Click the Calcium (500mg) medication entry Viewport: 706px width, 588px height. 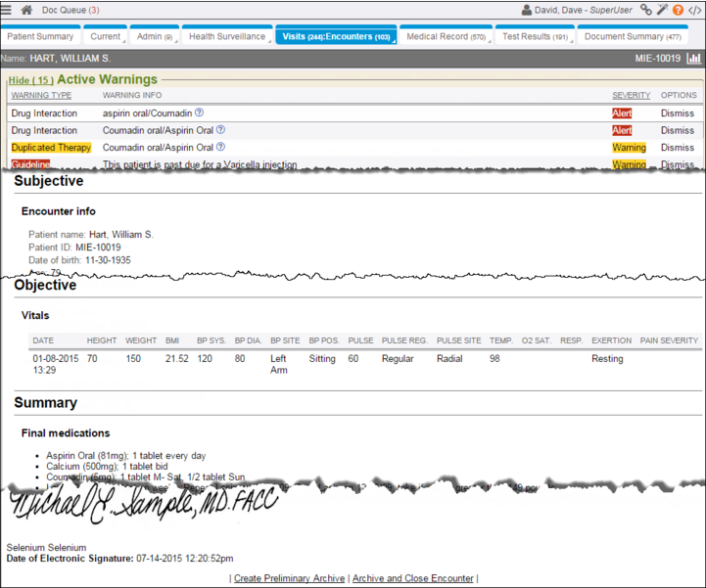click(107, 466)
